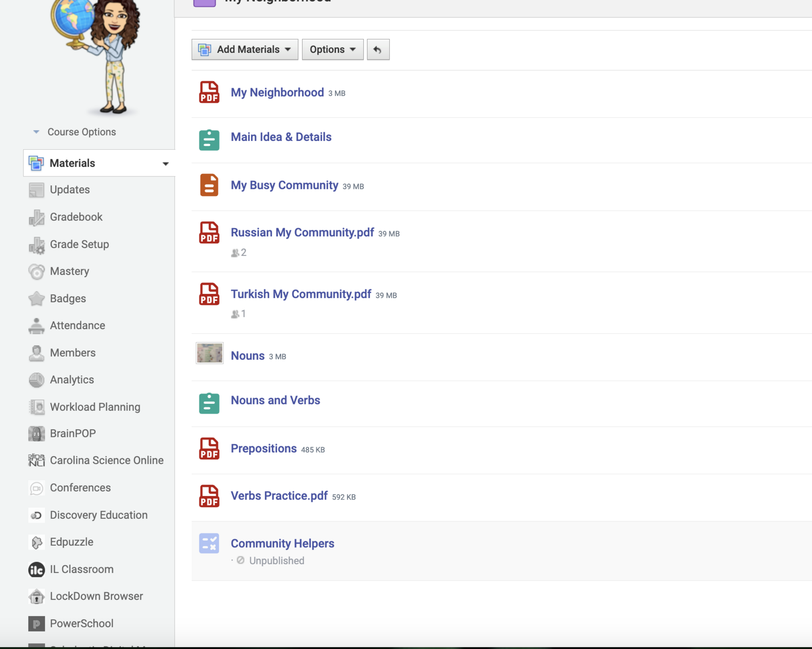Open Attendance from the sidebar menu
812x649 pixels.
77,326
